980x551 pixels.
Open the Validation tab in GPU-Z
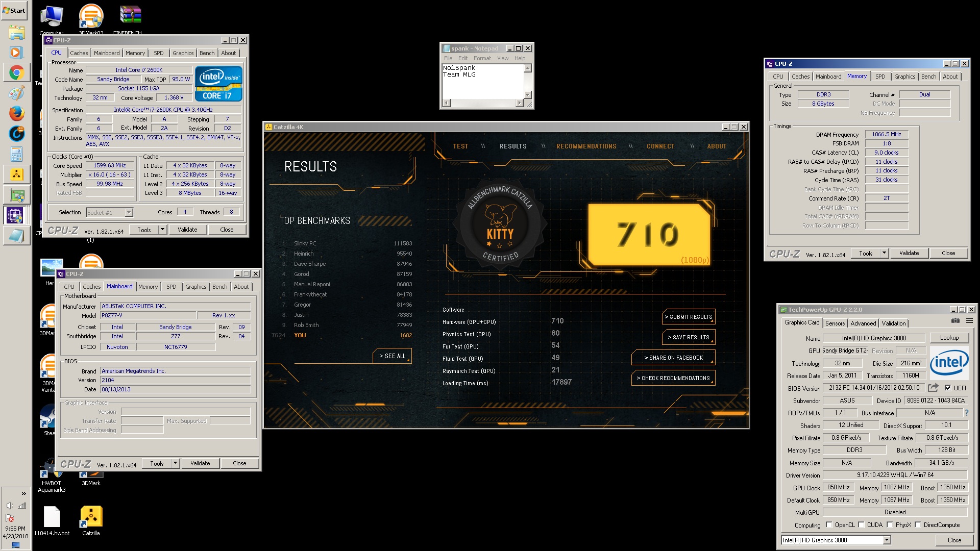894,323
